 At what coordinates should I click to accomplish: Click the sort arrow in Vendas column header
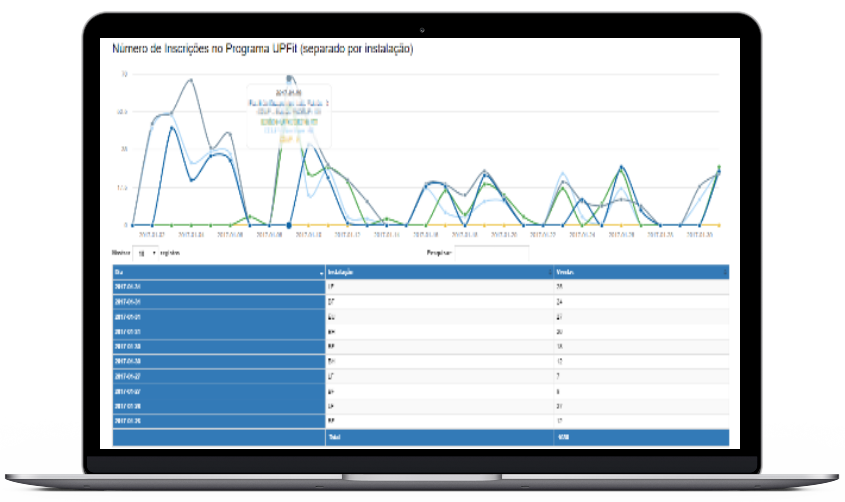pyautogui.click(x=724, y=272)
